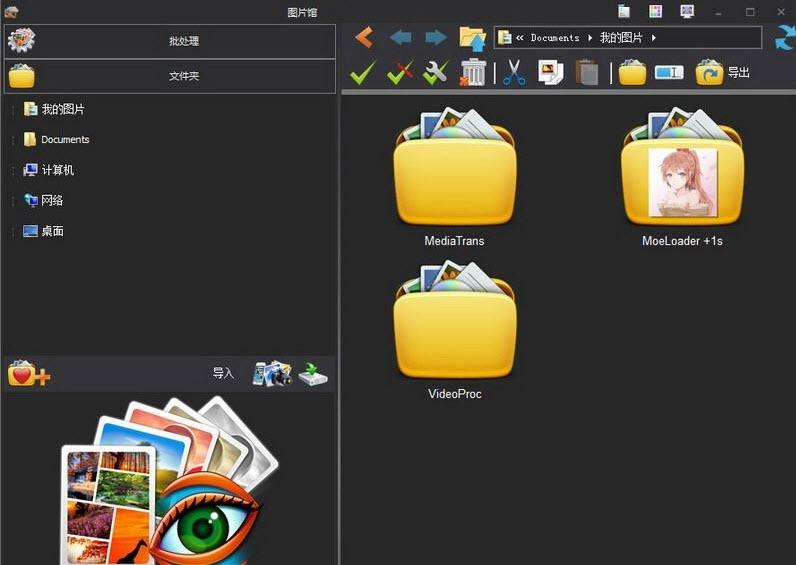796x565 pixels.
Task: Expand the Documents tree node
Action: pos(13,140)
